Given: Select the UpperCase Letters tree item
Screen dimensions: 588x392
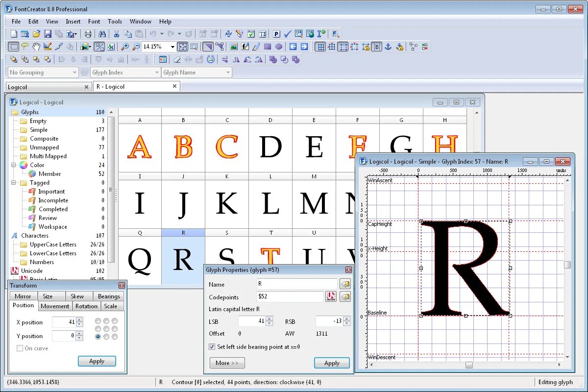Looking at the screenshot, I should point(53,245).
